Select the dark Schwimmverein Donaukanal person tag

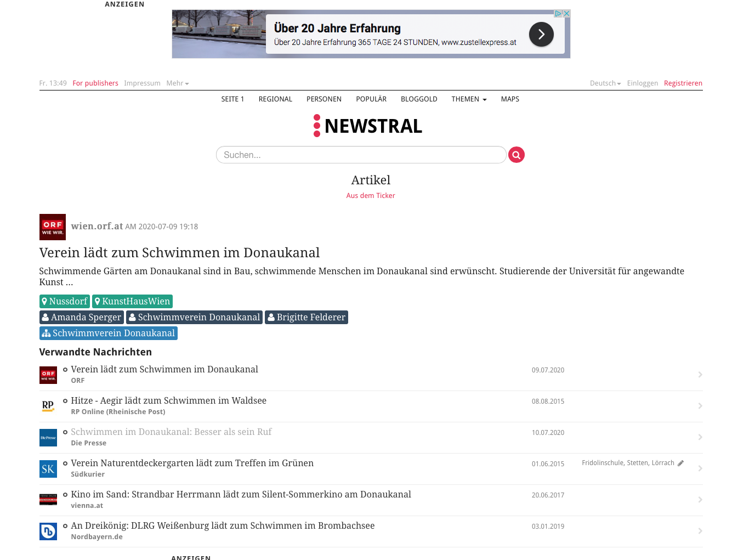click(x=195, y=317)
